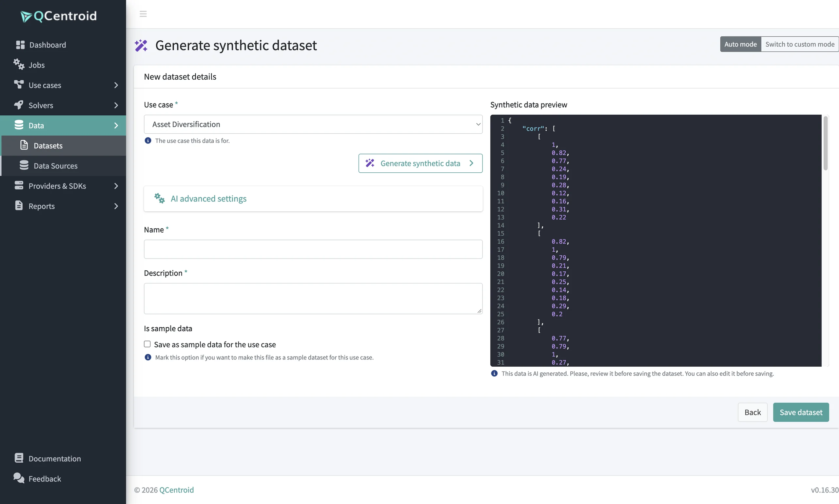The height and width of the screenshot is (504, 839).
Task: Click the Description text area
Action: 313,299
